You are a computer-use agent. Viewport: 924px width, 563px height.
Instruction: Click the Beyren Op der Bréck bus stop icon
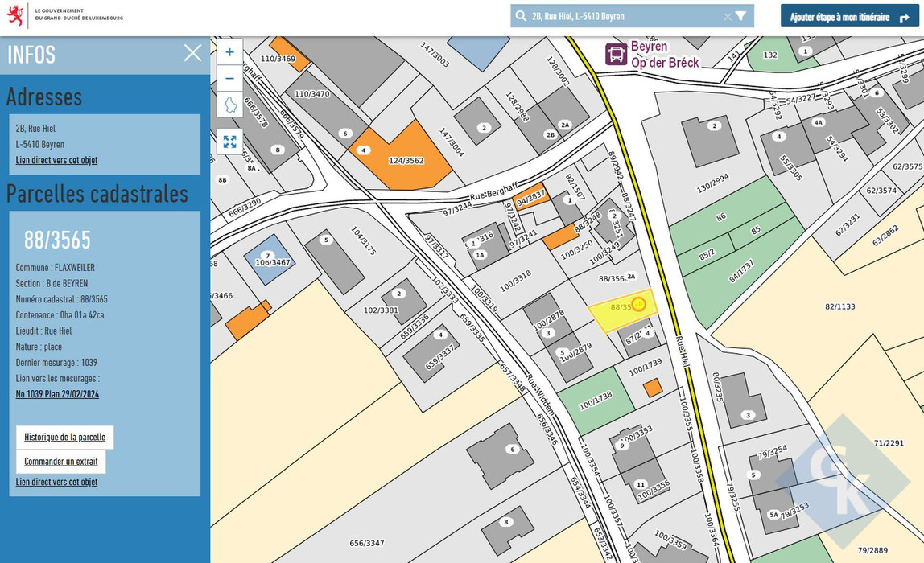[x=617, y=55]
